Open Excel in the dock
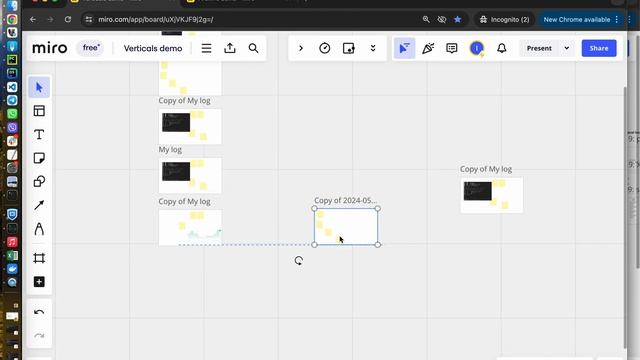Image resolution: width=640 pixels, height=360 pixels. pos(12,256)
